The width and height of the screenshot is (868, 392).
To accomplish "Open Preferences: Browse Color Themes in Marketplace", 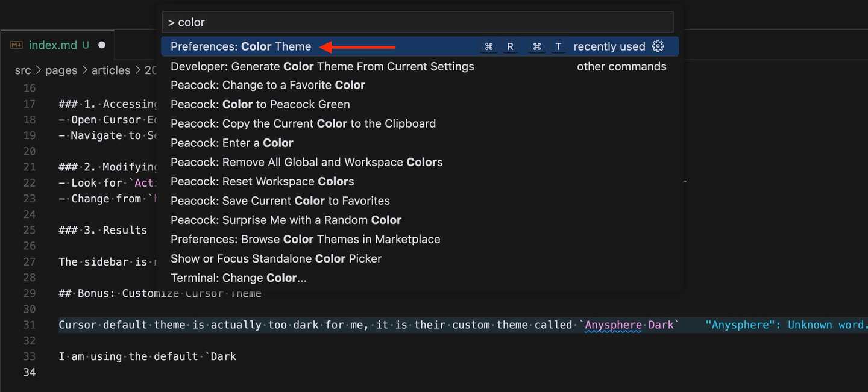I will coord(420,239).
